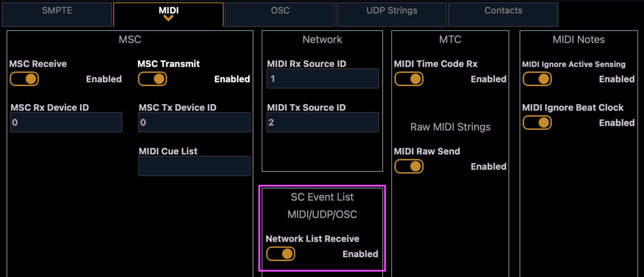Turn off MIDI Ignore Beat Clock
644x277 pixels.
click(537, 123)
